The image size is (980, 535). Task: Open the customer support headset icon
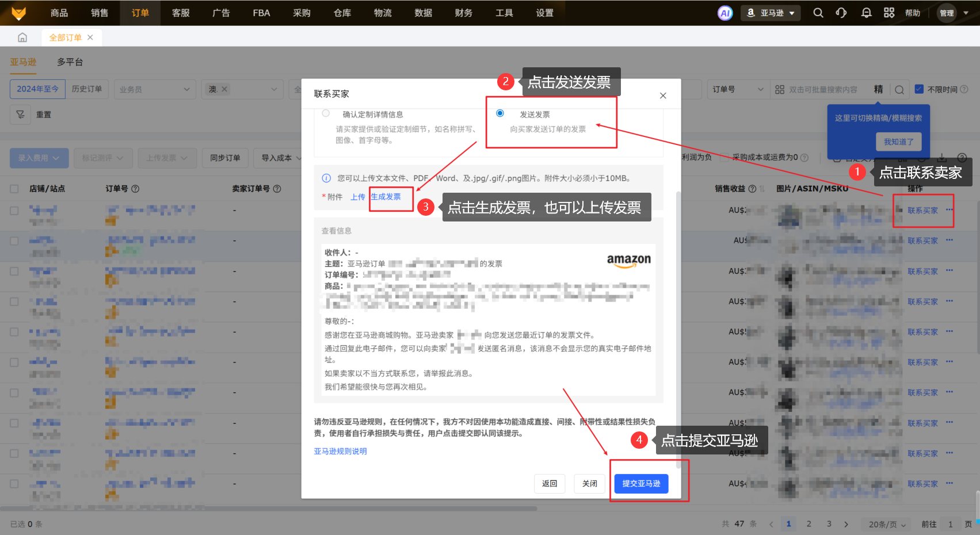(x=841, y=13)
